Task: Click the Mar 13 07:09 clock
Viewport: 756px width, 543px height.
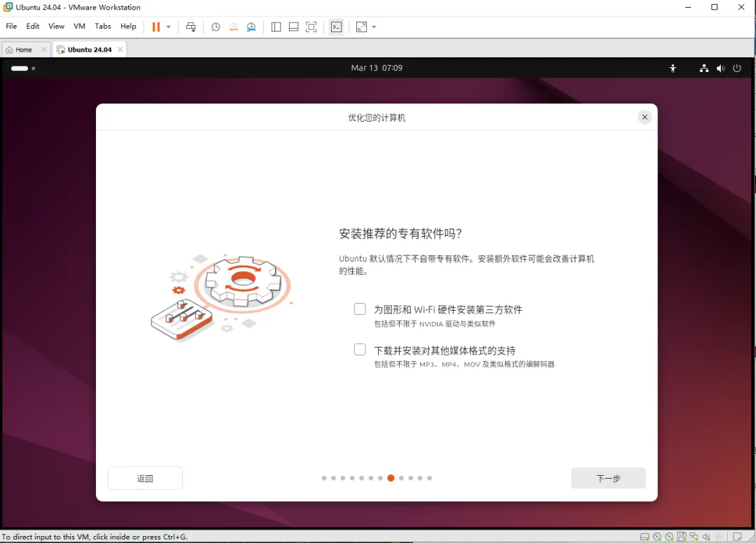Action: point(377,68)
